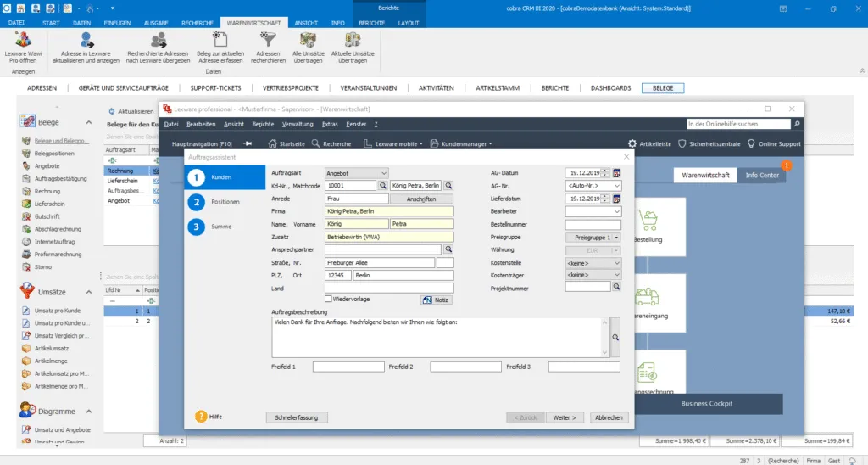Open Angebote in Belege sidebar
Image resolution: width=868 pixels, height=465 pixels.
tap(47, 165)
